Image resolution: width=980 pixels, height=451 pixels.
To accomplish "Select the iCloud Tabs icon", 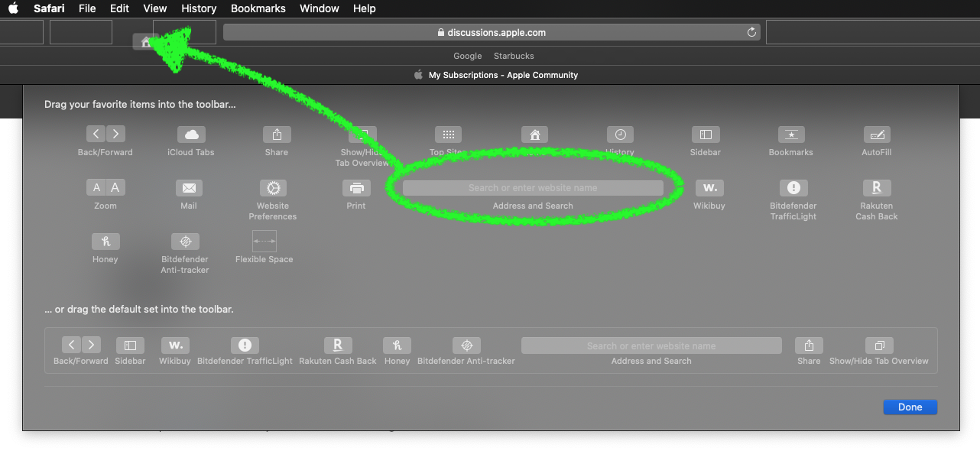I will click(x=191, y=135).
